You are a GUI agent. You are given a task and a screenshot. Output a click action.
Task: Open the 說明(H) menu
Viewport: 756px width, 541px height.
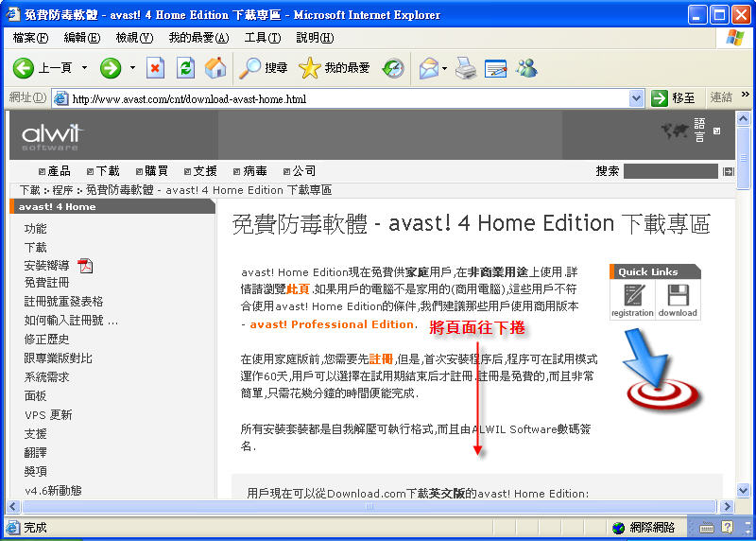point(315,38)
